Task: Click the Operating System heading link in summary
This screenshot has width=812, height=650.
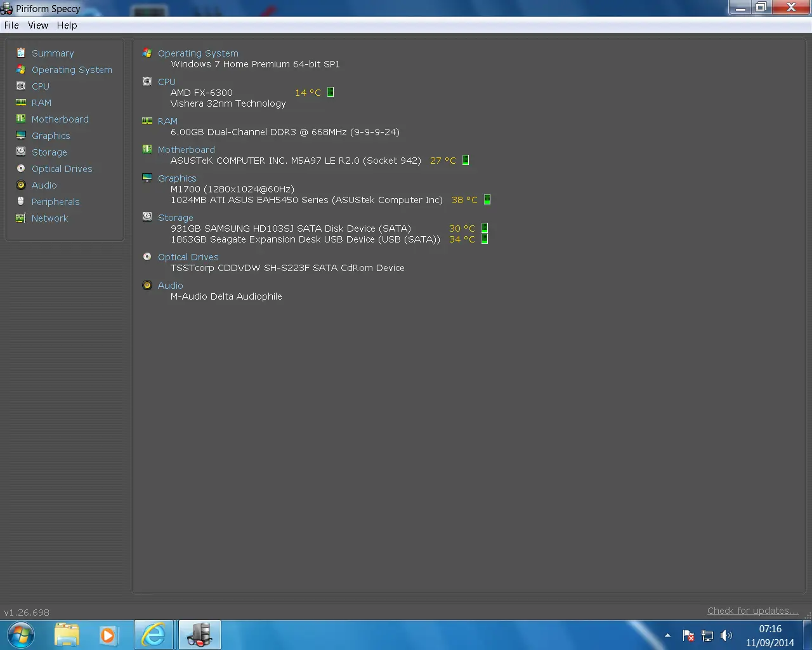Action: pos(198,53)
